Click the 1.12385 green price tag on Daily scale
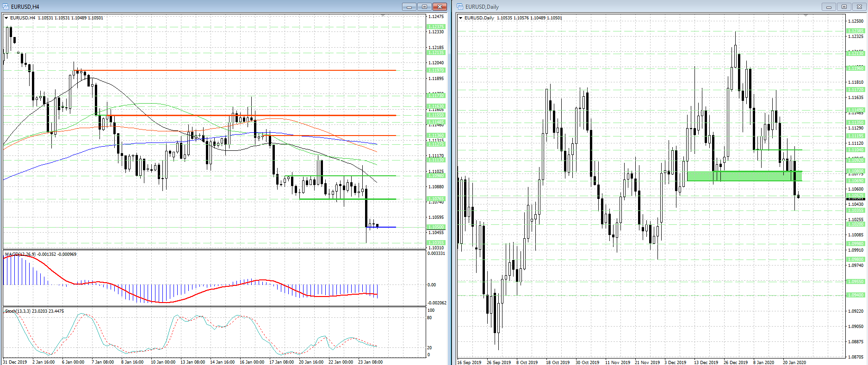The height and width of the screenshot is (365, 868). pos(856,31)
